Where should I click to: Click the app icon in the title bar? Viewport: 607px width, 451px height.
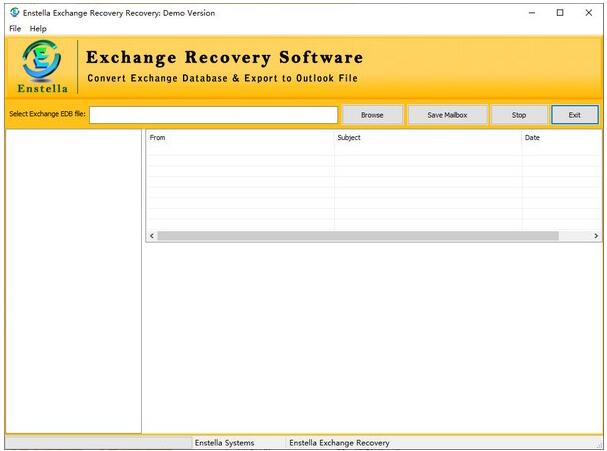click(15, 13)
